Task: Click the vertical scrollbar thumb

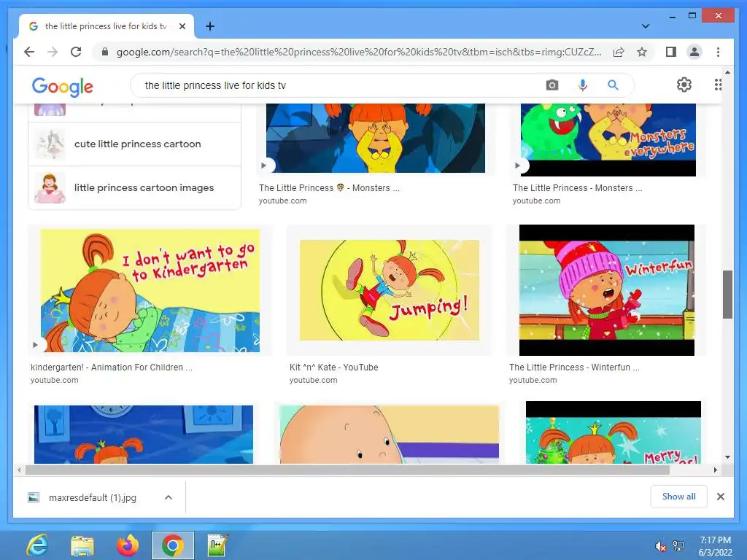Action: point(727,295)
